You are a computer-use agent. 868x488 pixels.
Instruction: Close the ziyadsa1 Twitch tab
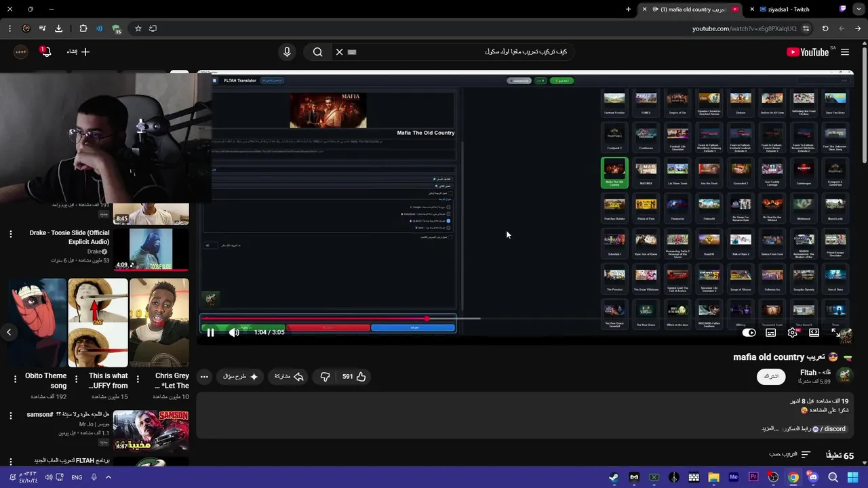[752, 9]
